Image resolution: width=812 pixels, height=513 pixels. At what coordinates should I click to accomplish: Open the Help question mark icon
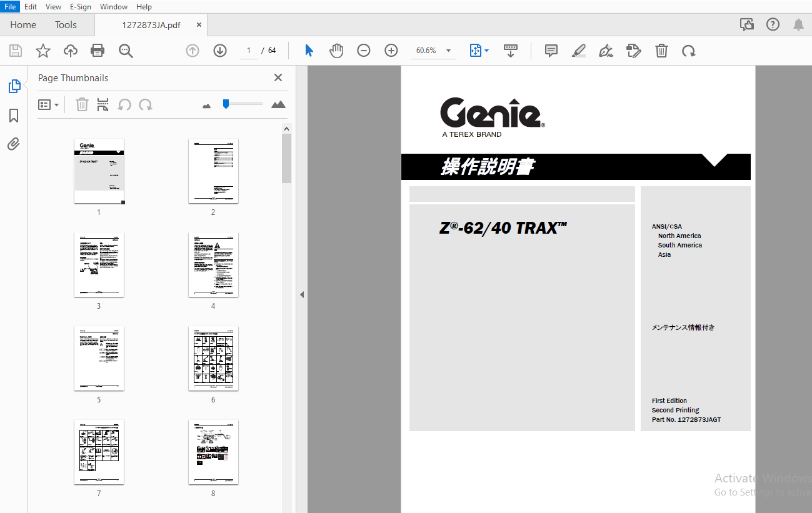tap(773, 24)
